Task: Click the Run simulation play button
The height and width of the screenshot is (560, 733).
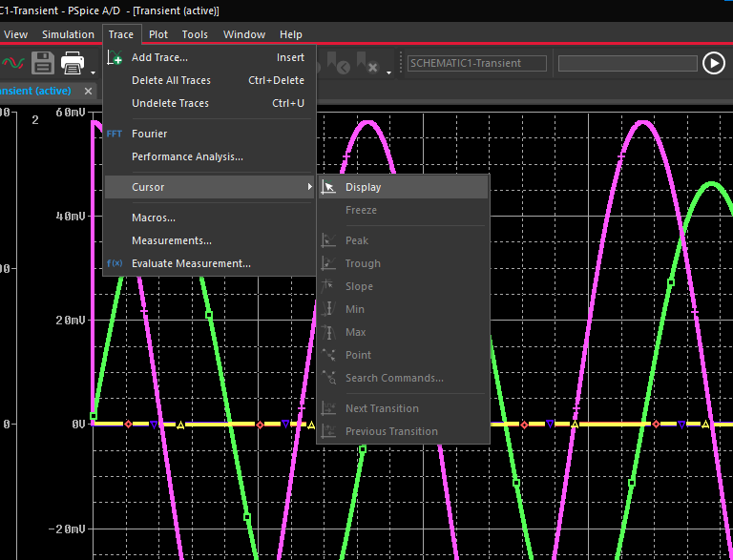Action: (x=714, y=63)
